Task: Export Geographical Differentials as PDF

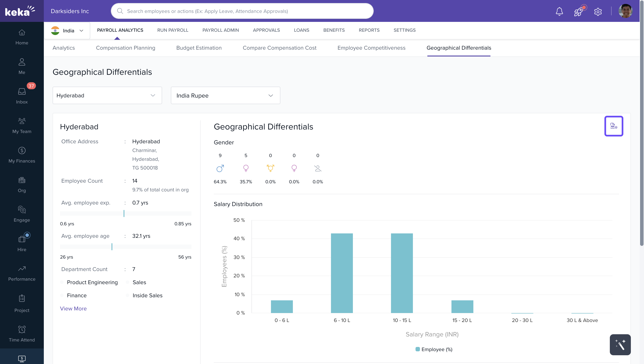Action: point(614,126)
